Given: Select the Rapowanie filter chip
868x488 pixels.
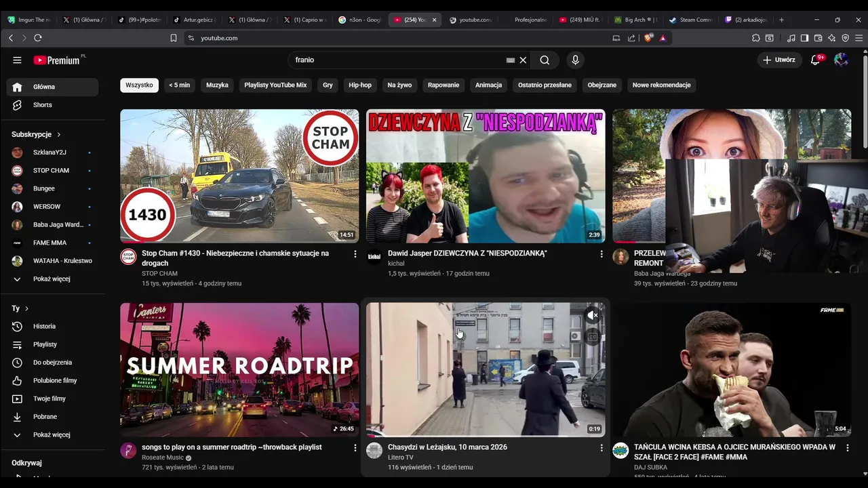Looking at the screenshot, I should [x=443, y=85].
